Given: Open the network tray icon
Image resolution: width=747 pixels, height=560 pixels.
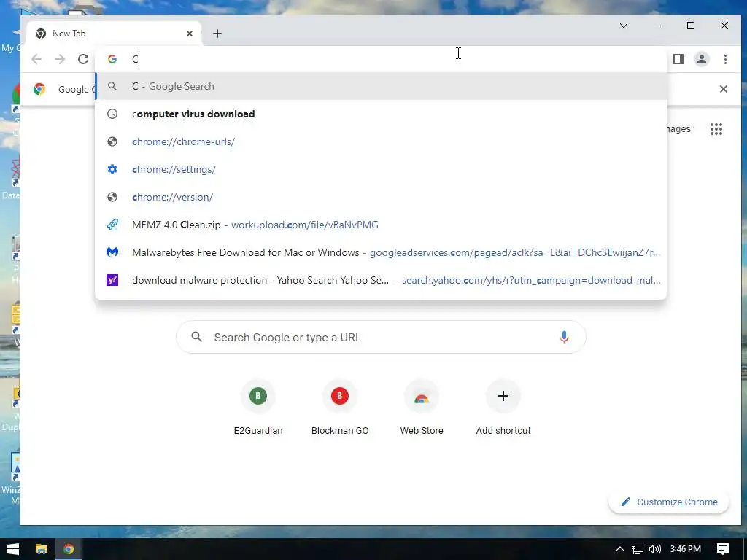Looking at the screenshot, I should (x=638, y=549).
